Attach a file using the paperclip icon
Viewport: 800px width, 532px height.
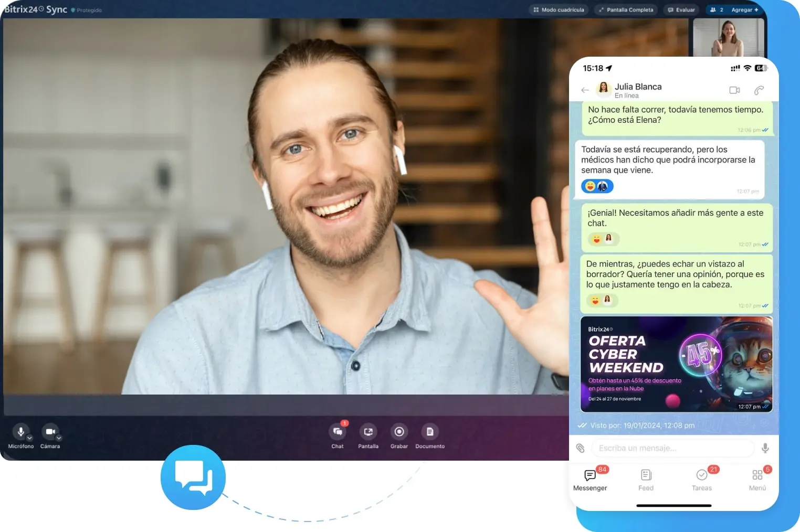click(x=580, y=448)
